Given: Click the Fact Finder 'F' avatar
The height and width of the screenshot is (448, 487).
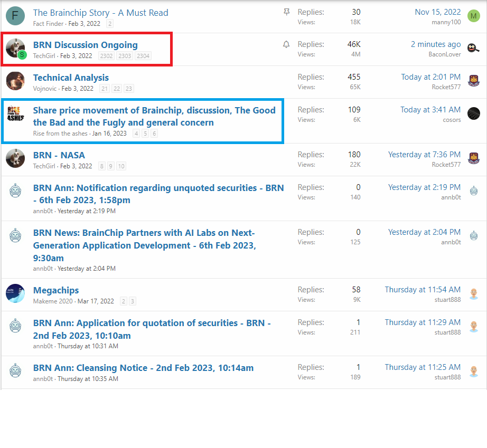Looking at the screenshot, I should pyautogui.click(x=15, y=16).
